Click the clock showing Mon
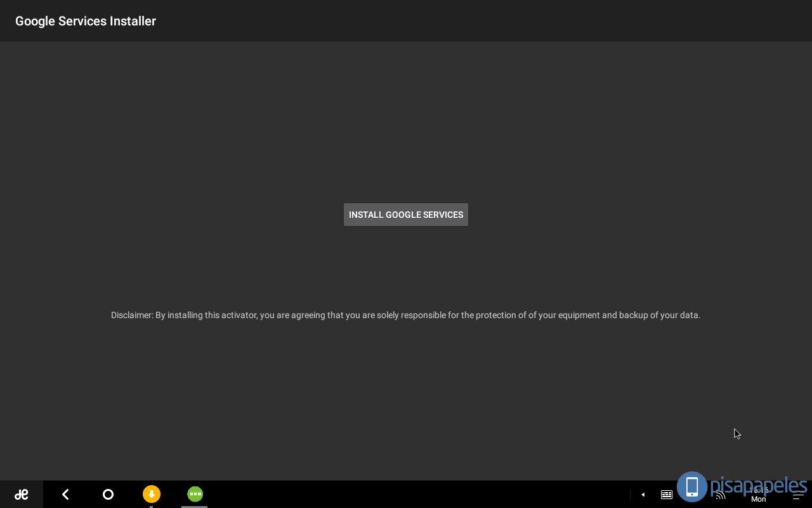 [x=759, y=495]
